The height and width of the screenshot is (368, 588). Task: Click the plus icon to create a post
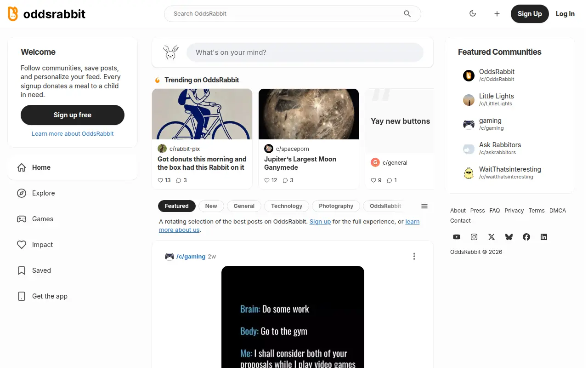[x=497, y=14]
